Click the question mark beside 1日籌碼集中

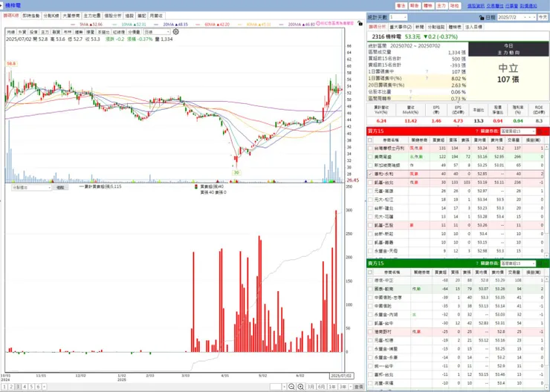tap(427, 72)
